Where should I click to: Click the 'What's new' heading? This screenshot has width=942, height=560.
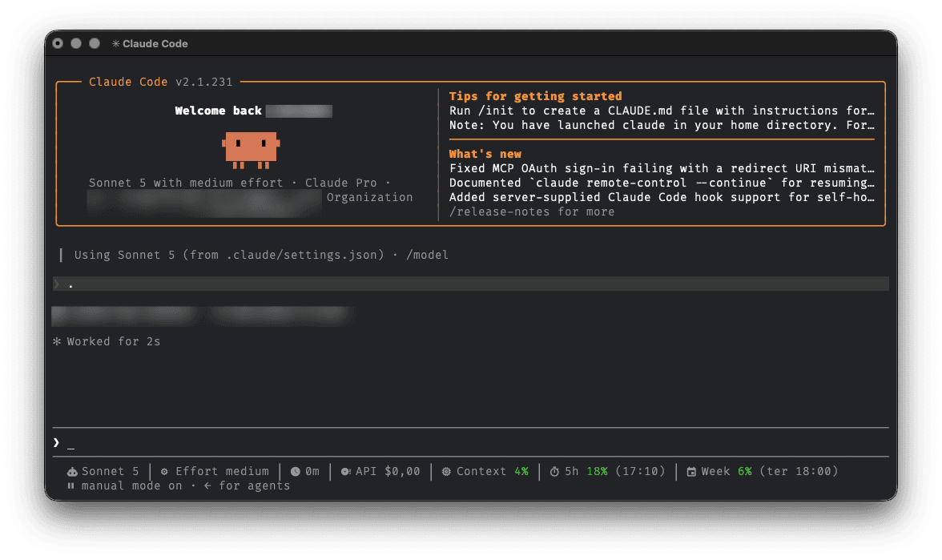(485, 154)
